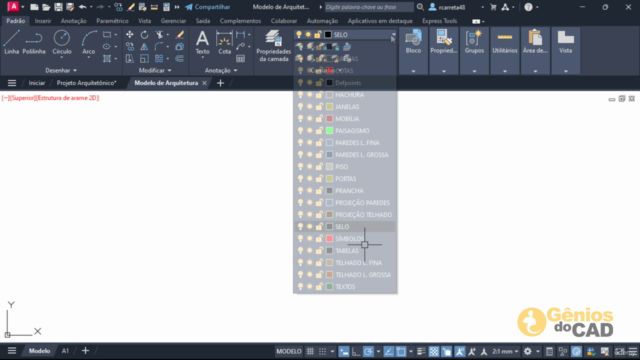Switch to the A1 layout tab
640x360 pixels.
point(65,351)
